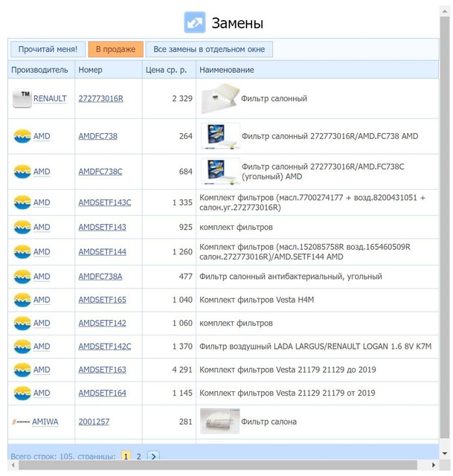Open AMD manufacturer link in AMDFC738 row
The width and height of the screenshot is (453, 476).
click(42, 136)
